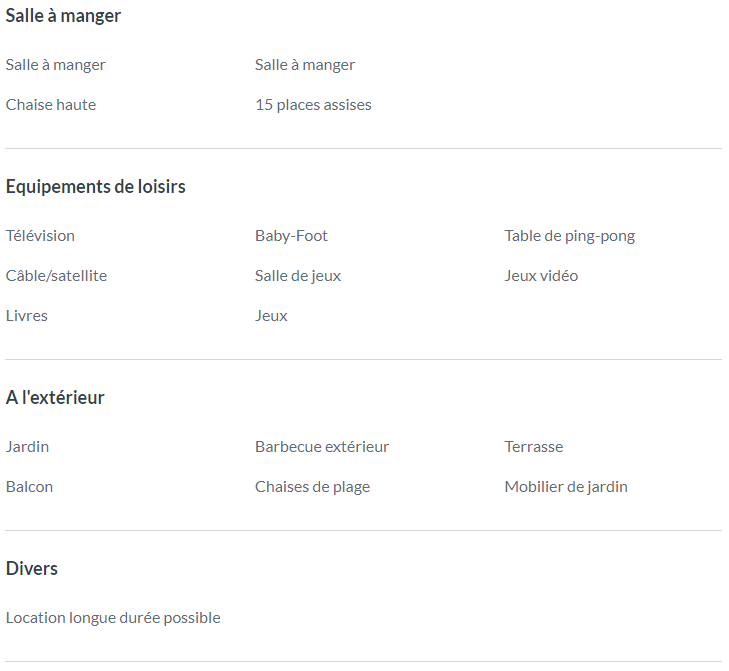Click the 15 places assises item
Screen dimensions: 729x671
pos(313,105)
